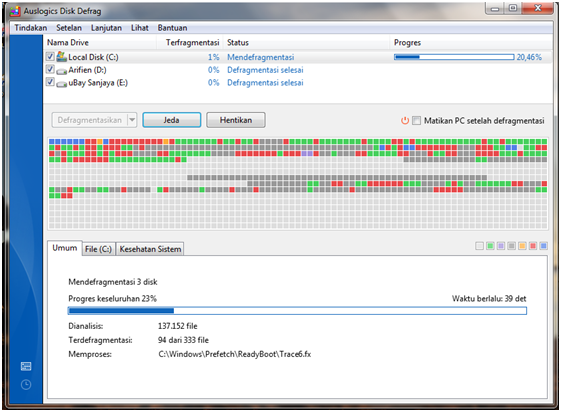Viewport: 561px width, 412px height.
Task: Click the blue legend color swatch
Action: coord(544,246)
